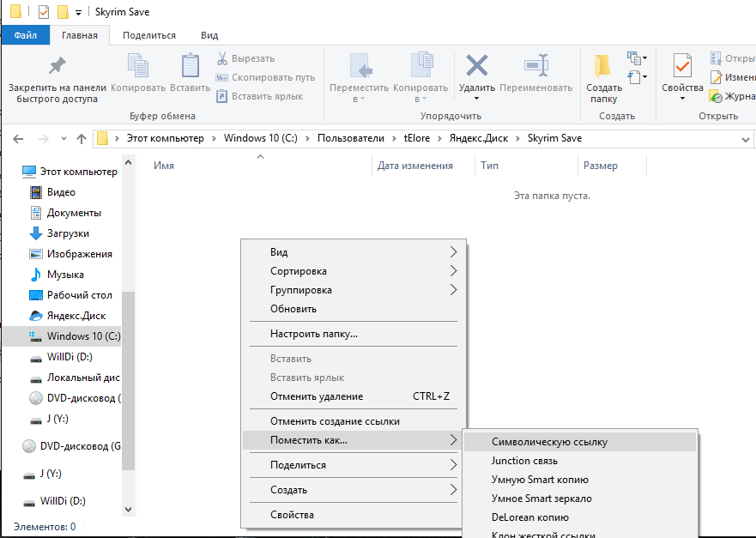Click Обновить in context menu
This screenshot has height=538, width=756.
click(x=354, y=309)
